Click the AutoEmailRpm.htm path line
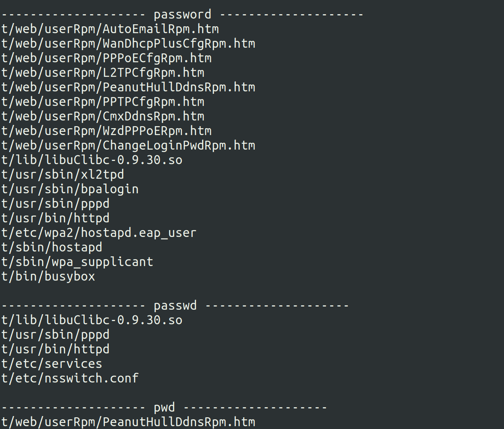Image resolution: width=504 pixels, height=429 pixels. [110, 29]
